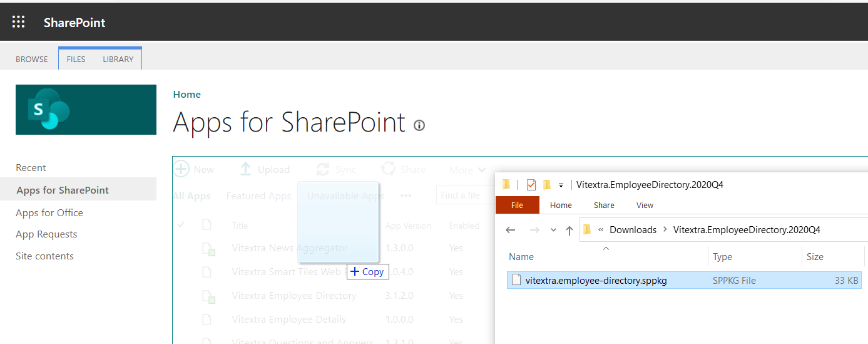Image resolution: width=868 pixels, height=344 pixels.
Task: Open the Vitextra Employee Directory app entry
Action: point(294,296)
